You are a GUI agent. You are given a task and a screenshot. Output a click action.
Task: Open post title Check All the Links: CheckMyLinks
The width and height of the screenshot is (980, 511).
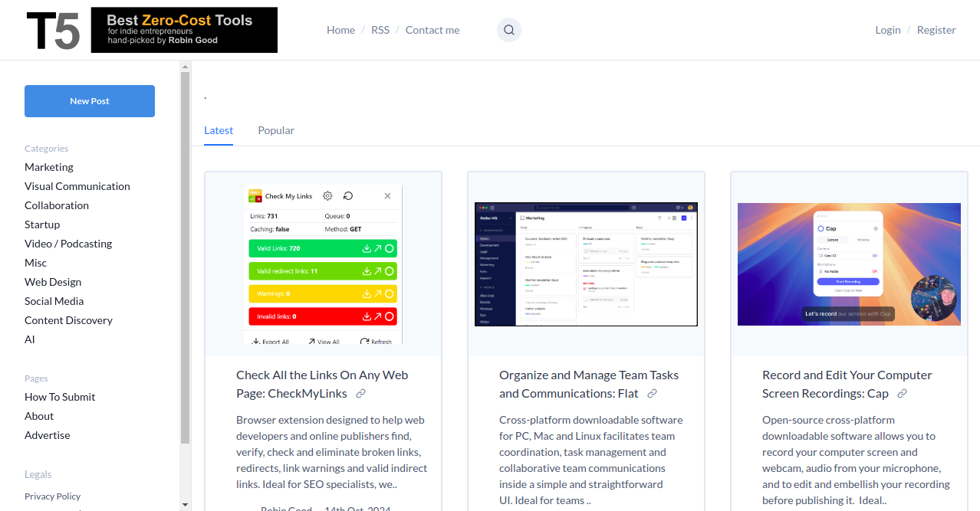tap(322, 385)
